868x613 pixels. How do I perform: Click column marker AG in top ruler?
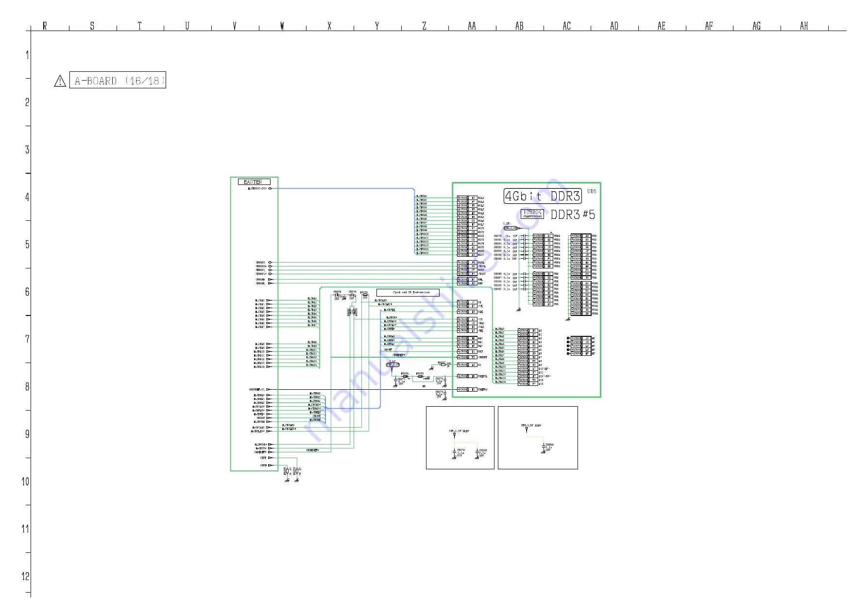(x=756, y=26)
